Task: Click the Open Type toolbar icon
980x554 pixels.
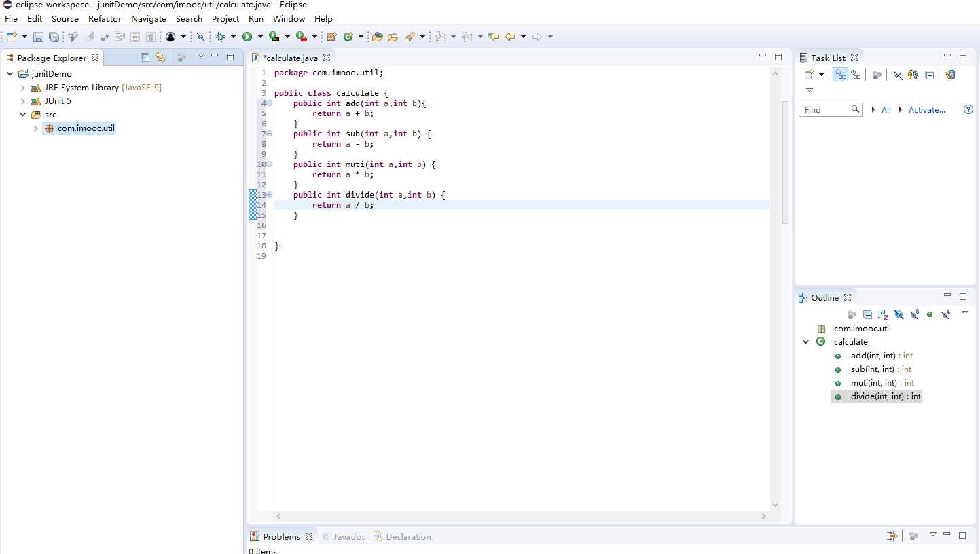Action: pos(378,37)
